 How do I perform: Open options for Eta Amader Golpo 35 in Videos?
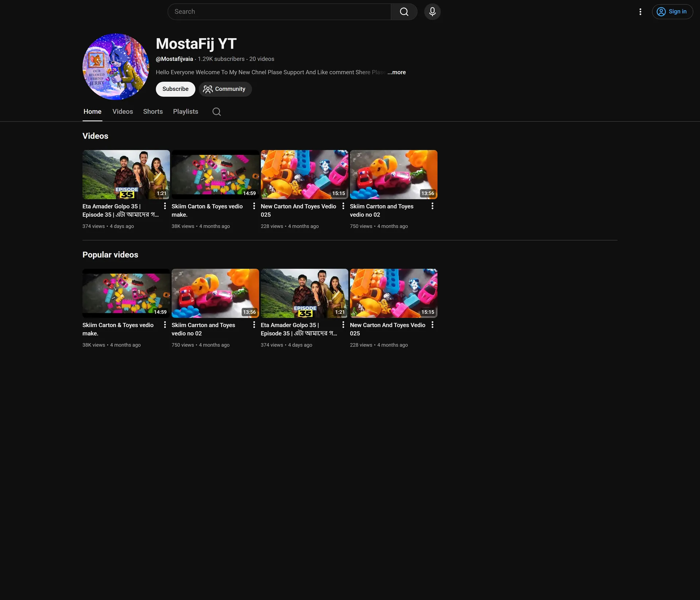[x=165, y=206]
